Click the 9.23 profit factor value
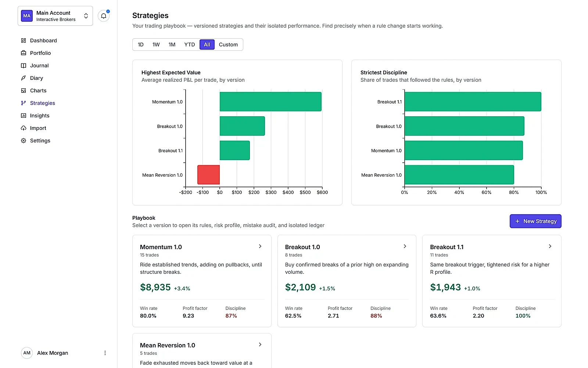This screenshot has height=368, width=588. coord(188,316)
